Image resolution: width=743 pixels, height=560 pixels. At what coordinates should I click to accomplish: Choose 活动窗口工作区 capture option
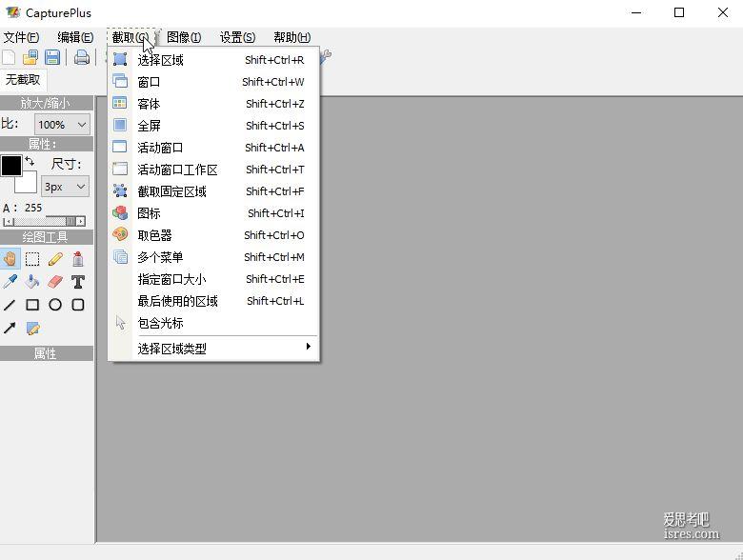pyautogui.click(x=213, y=170)
